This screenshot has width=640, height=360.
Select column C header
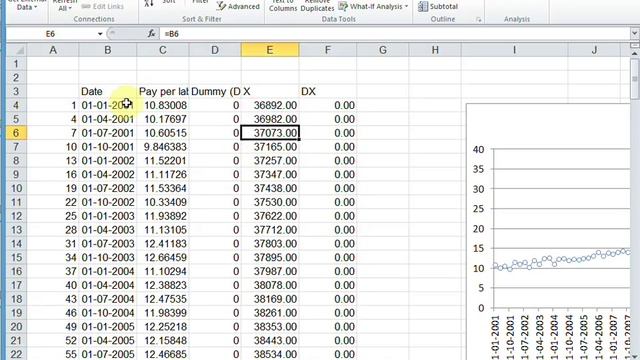point(162,50)
